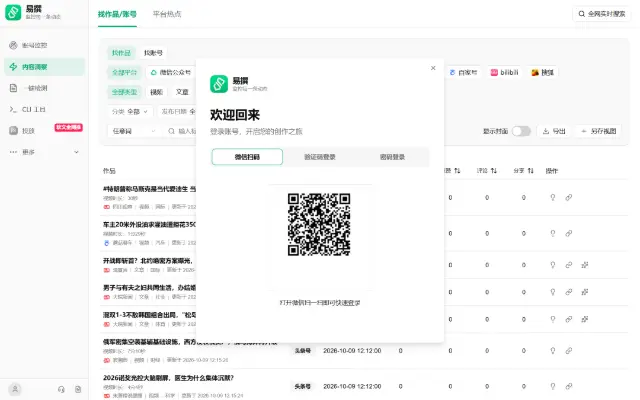Viewport: 640px width, 400px height.
Task: Click rightmost action icon in 开战即斩首 row
Action: (x=585, y=265)
